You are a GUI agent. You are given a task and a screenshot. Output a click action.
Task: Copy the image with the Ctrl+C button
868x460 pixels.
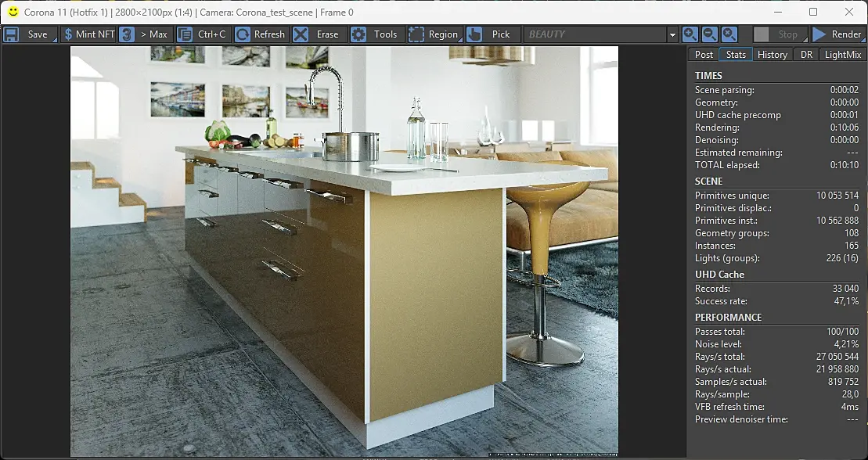(x=203, y=34)
